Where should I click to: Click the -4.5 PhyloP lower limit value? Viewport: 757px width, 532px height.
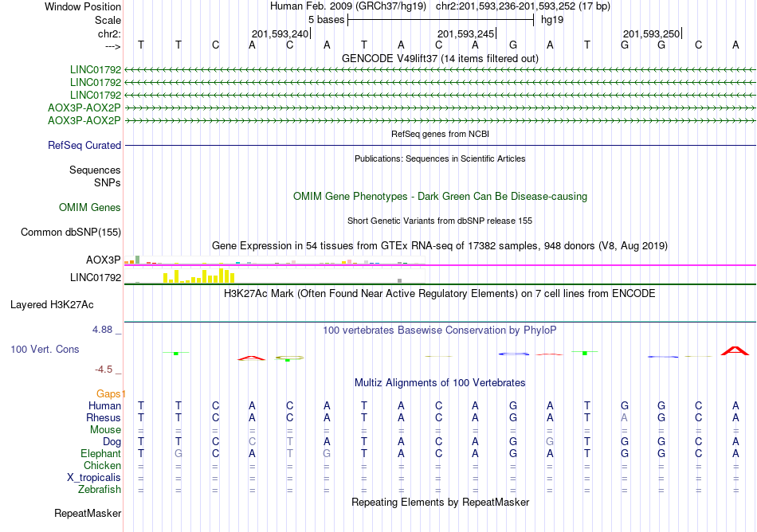coord(104,370)
